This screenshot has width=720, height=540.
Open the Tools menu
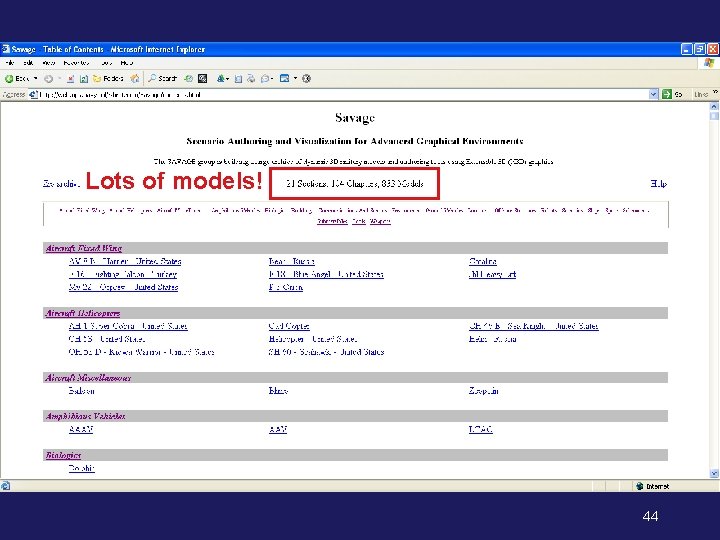coord(107,63)
